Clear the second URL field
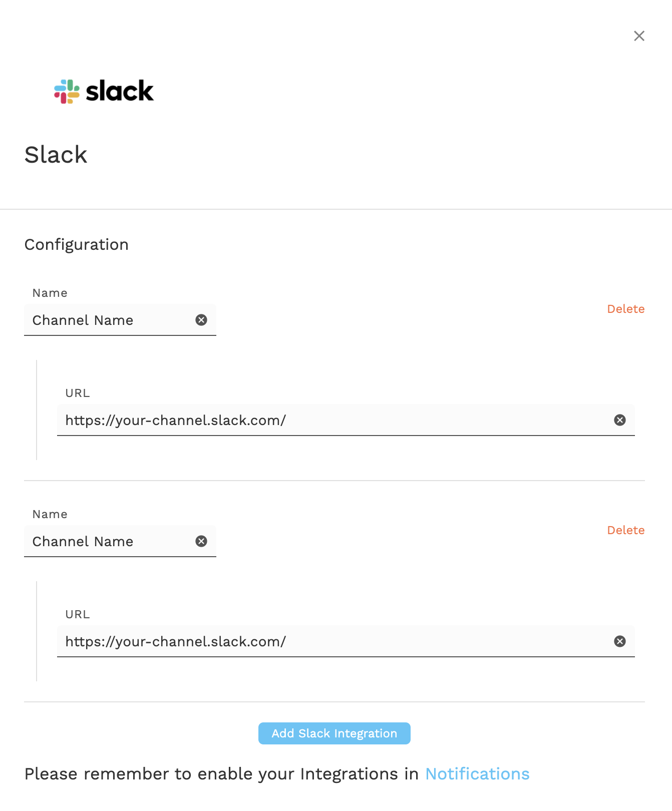 (x=620, y=641)
